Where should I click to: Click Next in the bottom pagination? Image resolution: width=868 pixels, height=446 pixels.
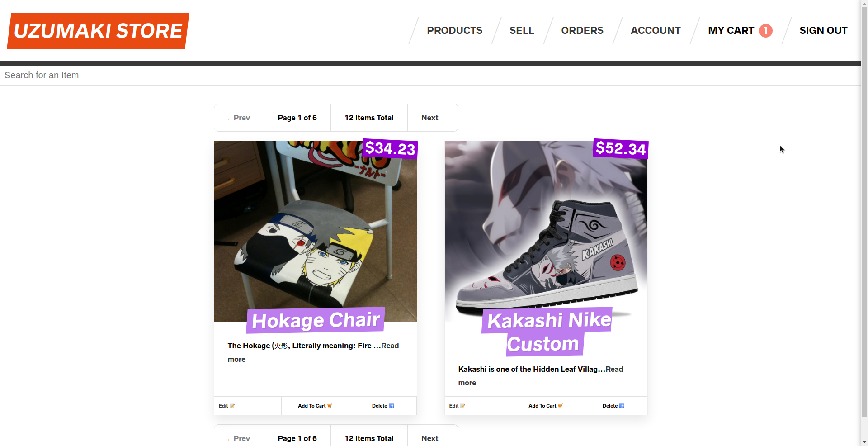433,438
